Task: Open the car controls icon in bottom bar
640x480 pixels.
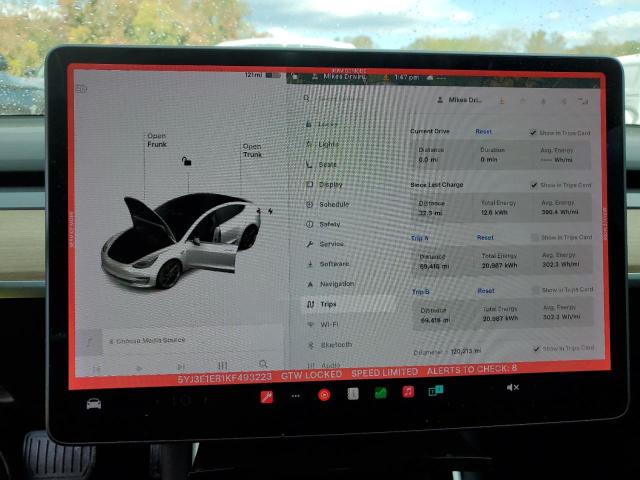Action: coord(93,403)
